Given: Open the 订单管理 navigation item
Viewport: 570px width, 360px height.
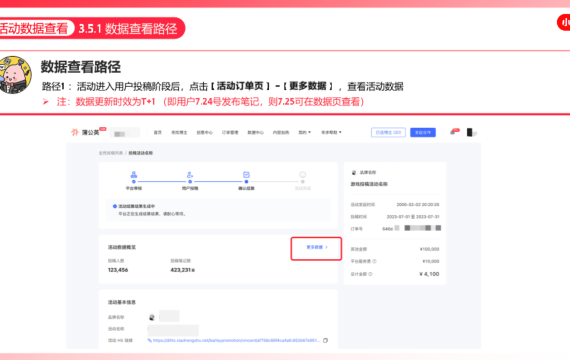Looking at the screenshot, I should click(x=230, y=132).
